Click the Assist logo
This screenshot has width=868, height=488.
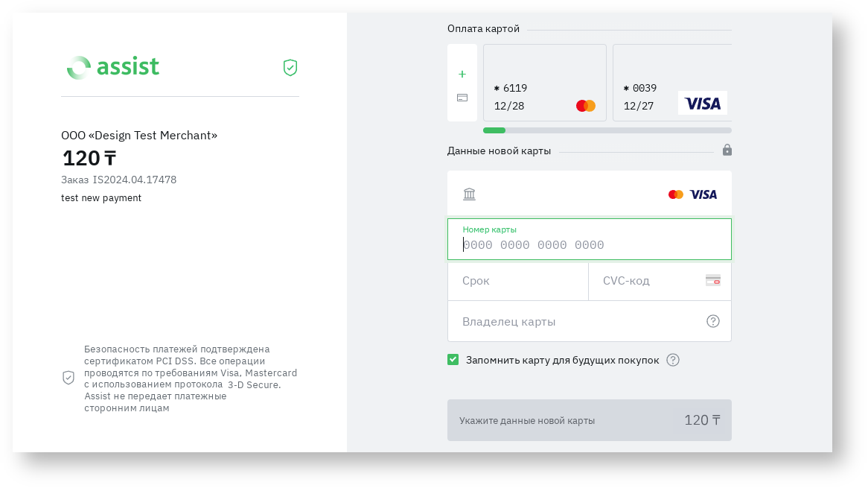point(113,67)
